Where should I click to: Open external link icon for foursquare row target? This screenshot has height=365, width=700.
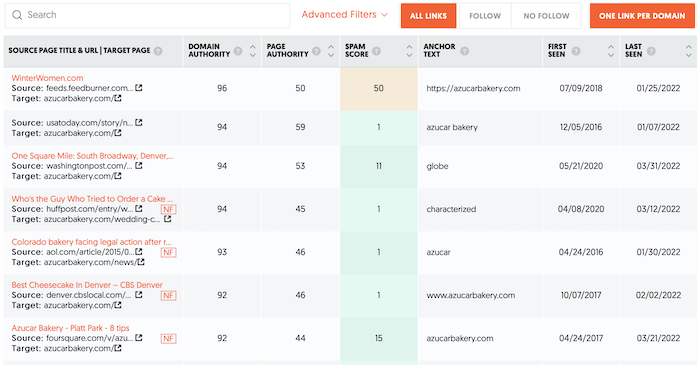point(118,348)
